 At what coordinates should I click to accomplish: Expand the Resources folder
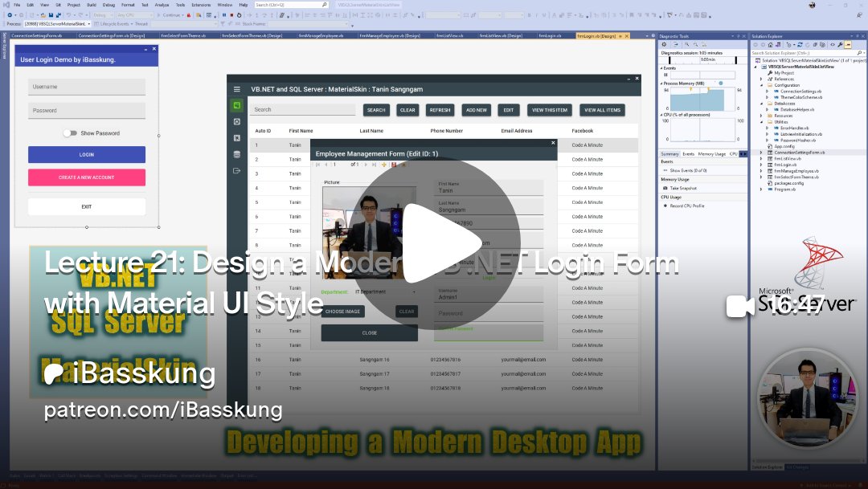point(762,116)
